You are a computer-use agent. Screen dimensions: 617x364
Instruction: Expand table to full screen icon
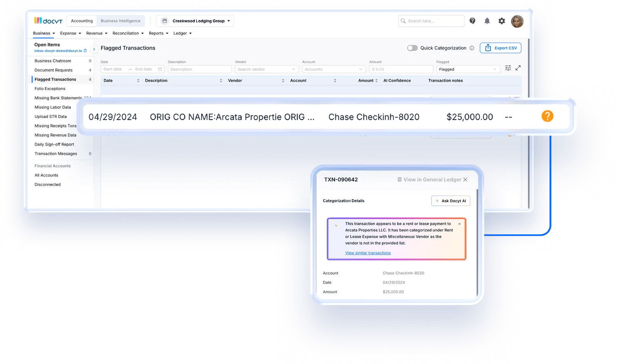pos(518,68)
